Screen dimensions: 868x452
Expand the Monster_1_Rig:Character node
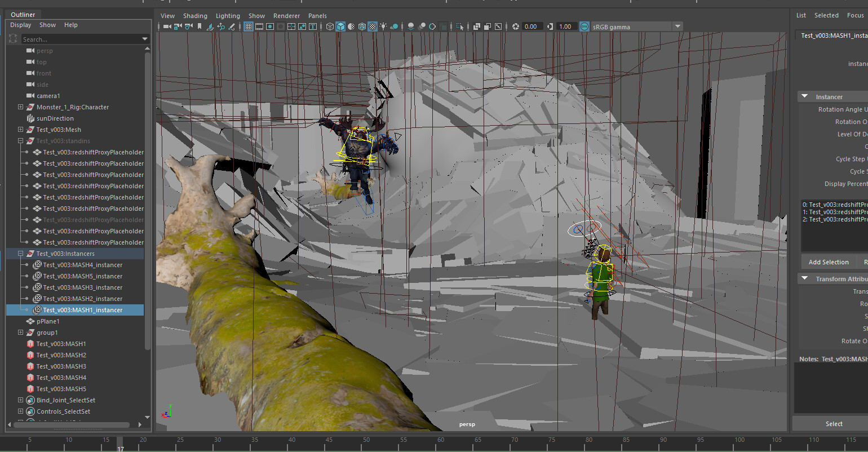[21, 107]
